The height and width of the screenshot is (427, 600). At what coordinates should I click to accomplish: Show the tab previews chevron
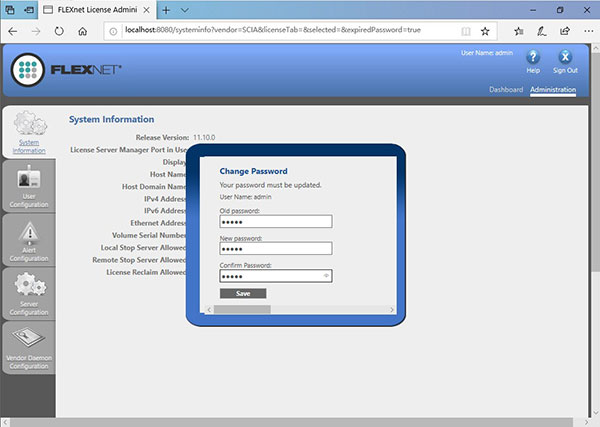[x=184, y=10]
